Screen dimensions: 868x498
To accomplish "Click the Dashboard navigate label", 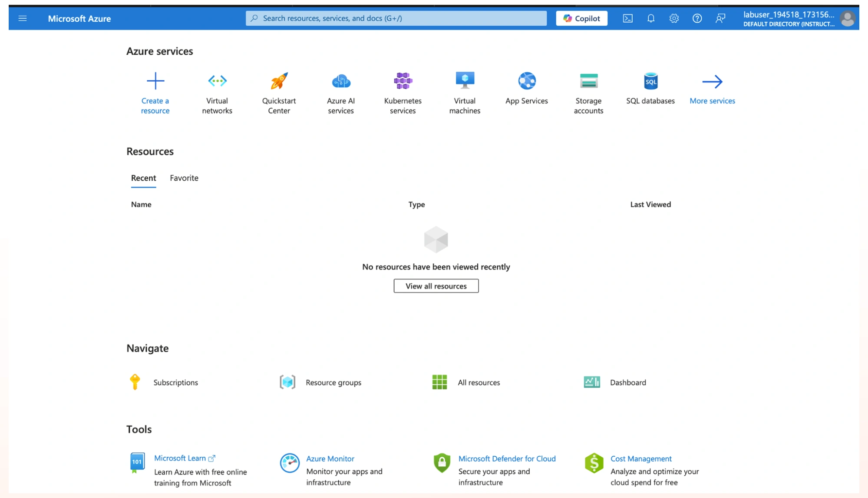I will tap(628, 382).
